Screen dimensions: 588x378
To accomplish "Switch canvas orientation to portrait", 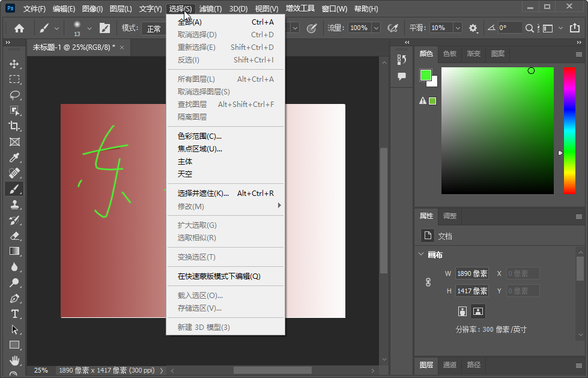I will 461,311.
